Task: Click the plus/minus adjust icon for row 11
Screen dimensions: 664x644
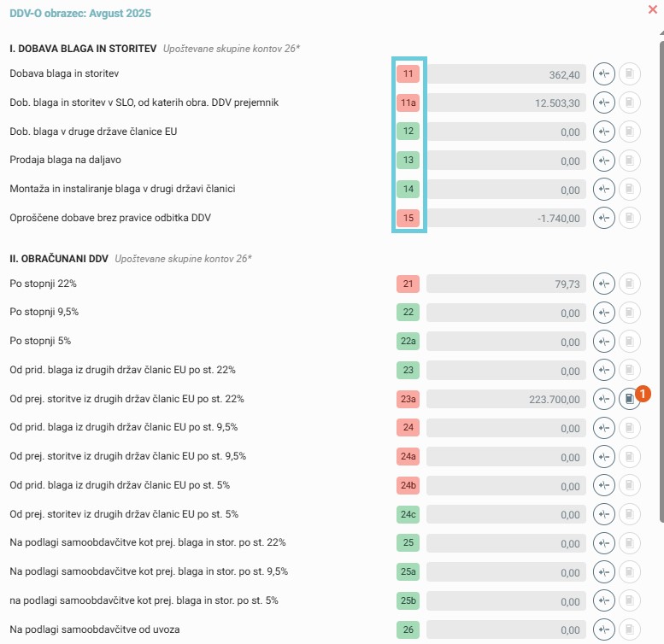Action: coord(603,74)
